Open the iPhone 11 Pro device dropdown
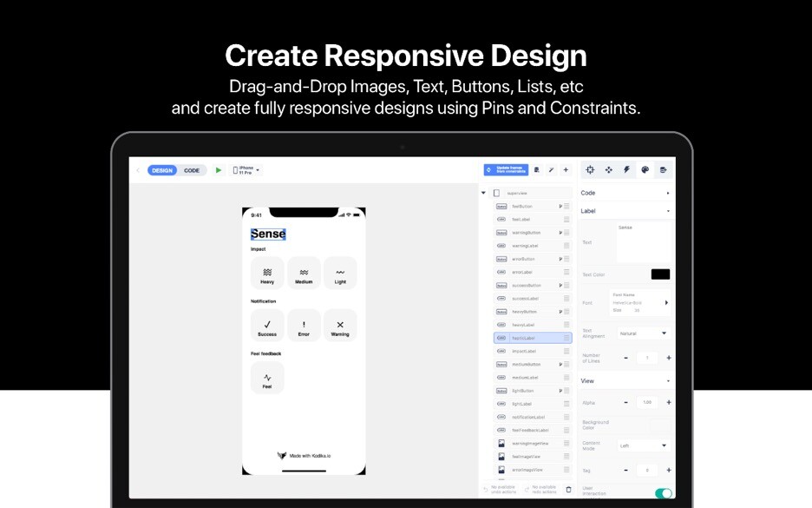Image resolution: width=812 pixels, height=508 pixels. (x=246, y=170)
